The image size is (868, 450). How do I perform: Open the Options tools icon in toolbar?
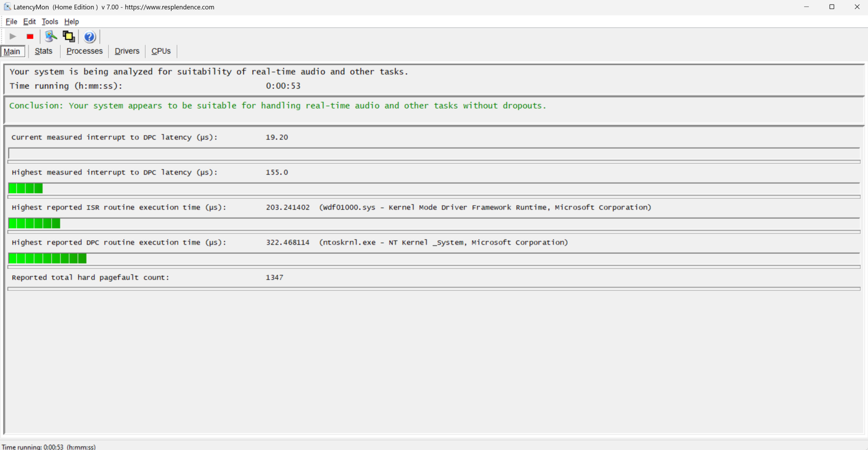point(51,37)
